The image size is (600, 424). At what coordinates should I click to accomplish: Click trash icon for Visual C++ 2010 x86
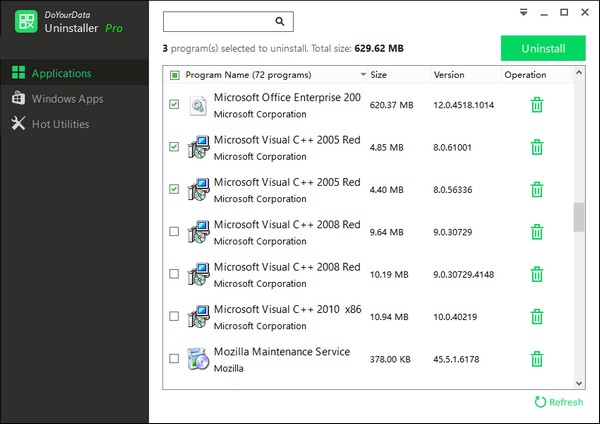[x=537, y=317]
